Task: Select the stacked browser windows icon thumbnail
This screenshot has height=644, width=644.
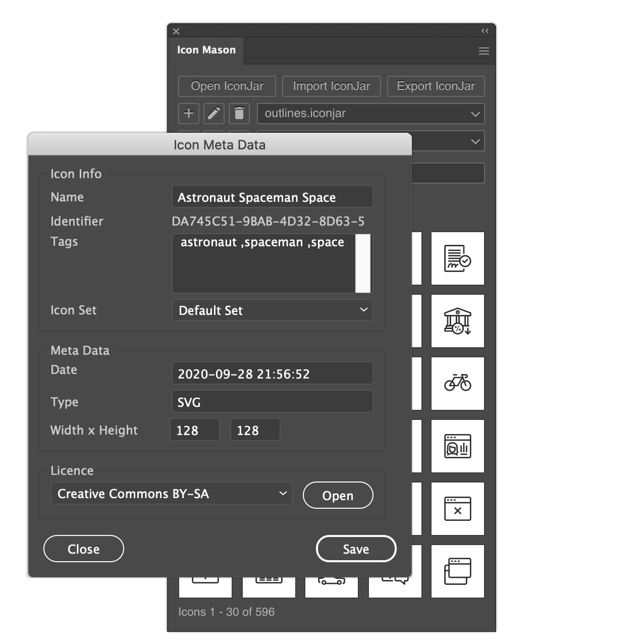Action: pos(458,571)
